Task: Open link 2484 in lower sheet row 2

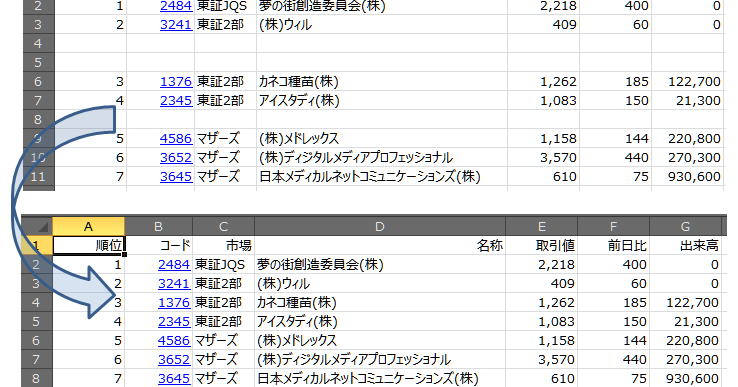Action: [x=174, y=265]
